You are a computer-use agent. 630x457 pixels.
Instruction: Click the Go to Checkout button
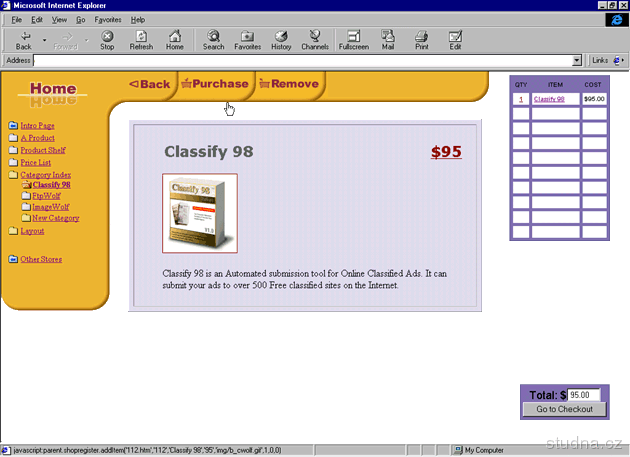(564, 409)
